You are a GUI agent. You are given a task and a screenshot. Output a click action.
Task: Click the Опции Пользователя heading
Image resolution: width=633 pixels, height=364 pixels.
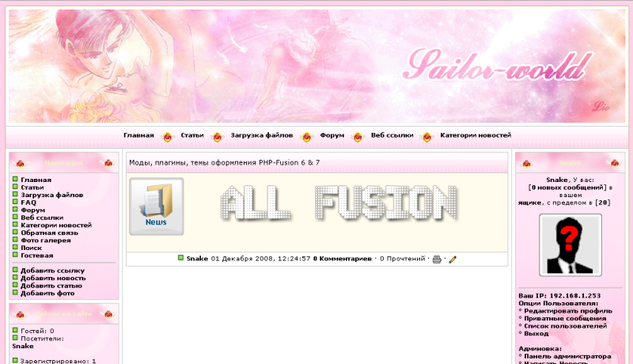pyautogui.click(x=559, y=304)
